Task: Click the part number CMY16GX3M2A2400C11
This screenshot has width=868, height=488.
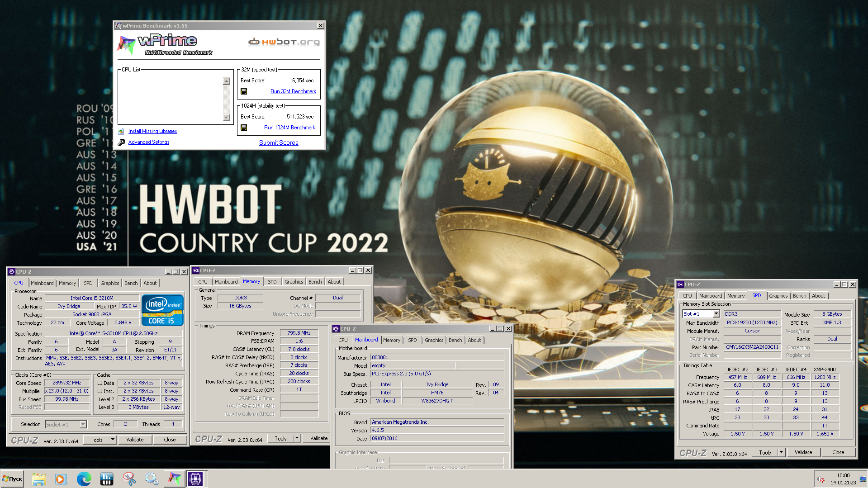Action: pyautogui.click(x=752, y=347)
